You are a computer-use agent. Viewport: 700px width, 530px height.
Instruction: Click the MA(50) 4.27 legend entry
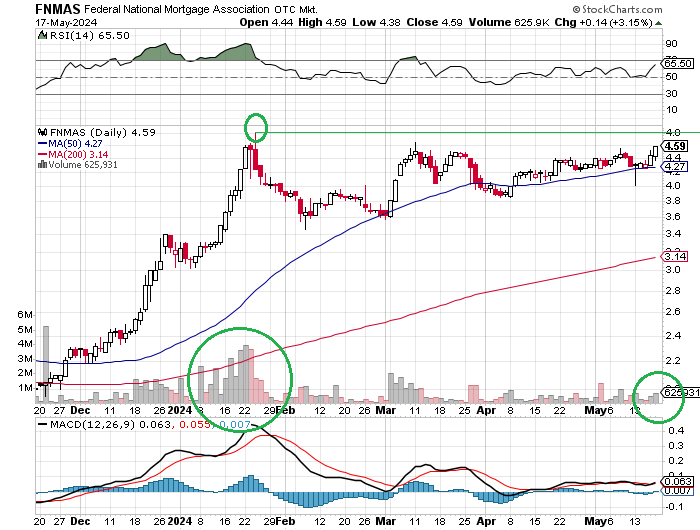click(70, 144)
